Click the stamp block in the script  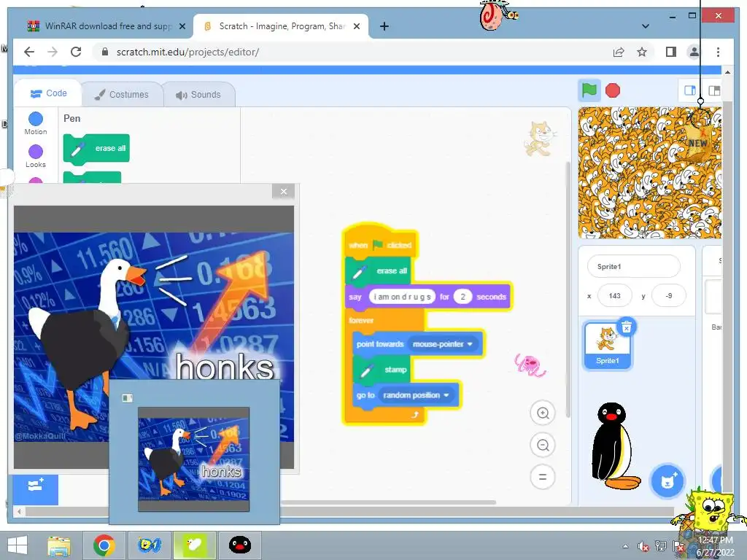pos(382,370)
